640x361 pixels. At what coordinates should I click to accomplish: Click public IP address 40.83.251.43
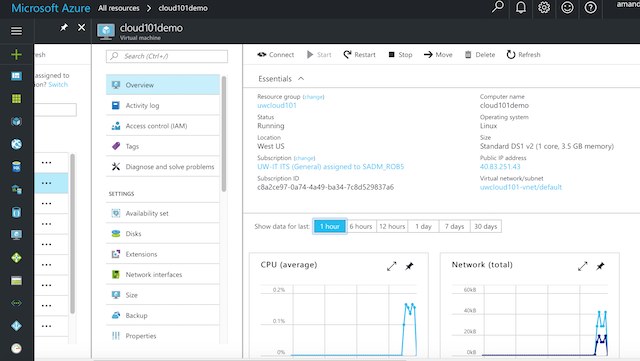click(500, 167)
